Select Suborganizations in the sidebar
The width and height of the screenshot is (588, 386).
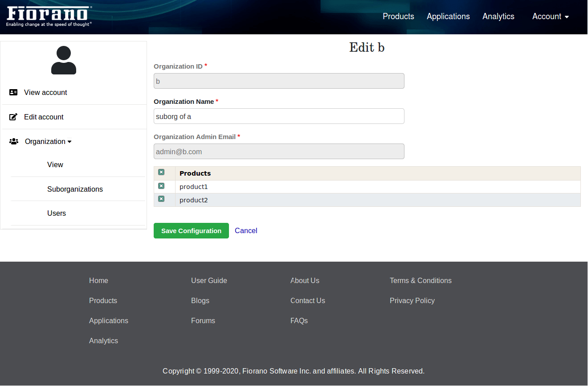[75, 189]
